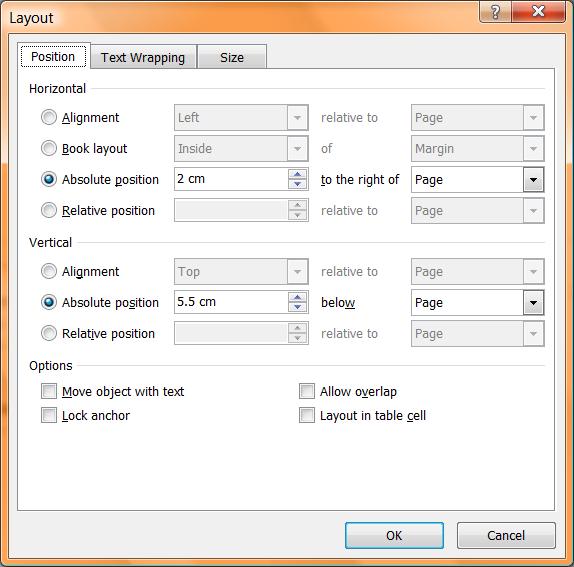574x567 pixels.
Task: Click the Help question mark icon
Action: coord(495,12)
